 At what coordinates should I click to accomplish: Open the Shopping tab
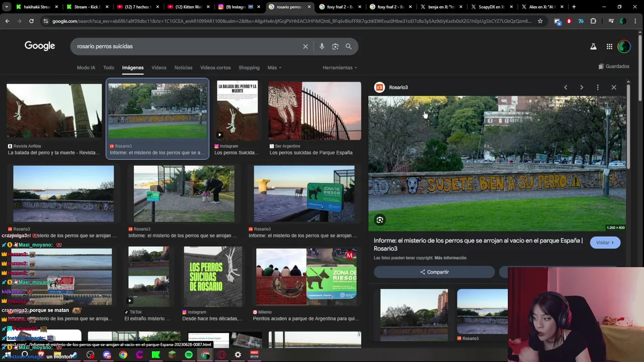(249, 68)
